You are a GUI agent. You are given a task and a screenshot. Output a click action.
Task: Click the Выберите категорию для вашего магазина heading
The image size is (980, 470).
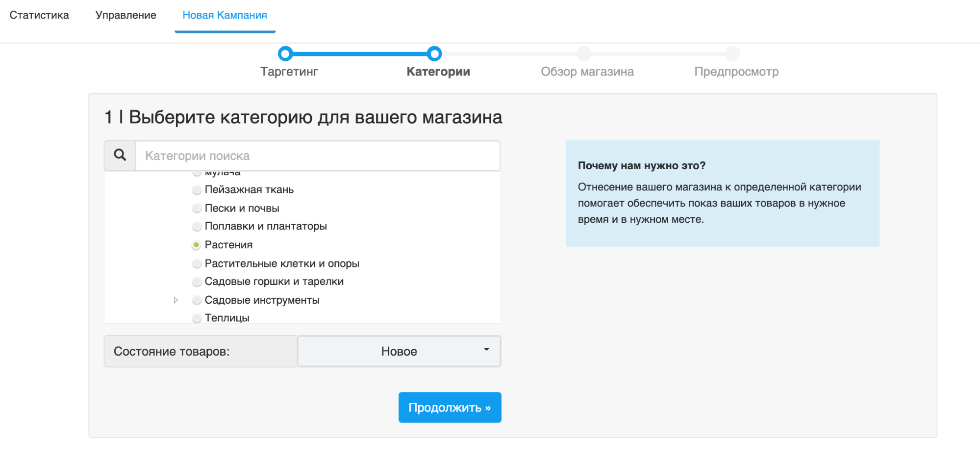315,118
